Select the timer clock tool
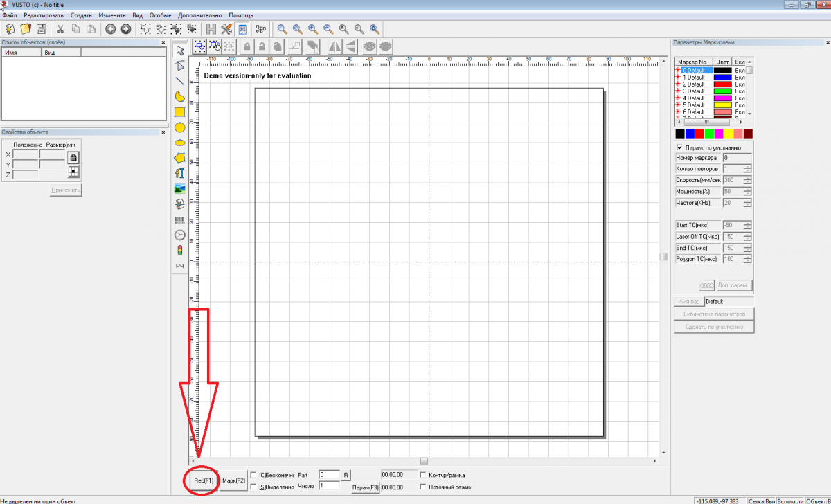Image resolution: width=831 pixels, height=504 pixels. coord(179,235)
